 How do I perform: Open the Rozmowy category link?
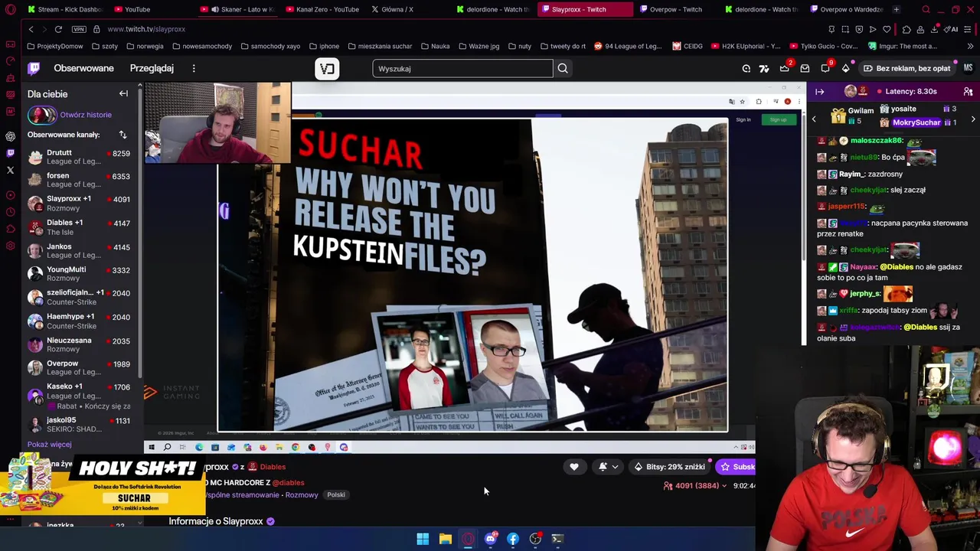click(x=302, y=495)
